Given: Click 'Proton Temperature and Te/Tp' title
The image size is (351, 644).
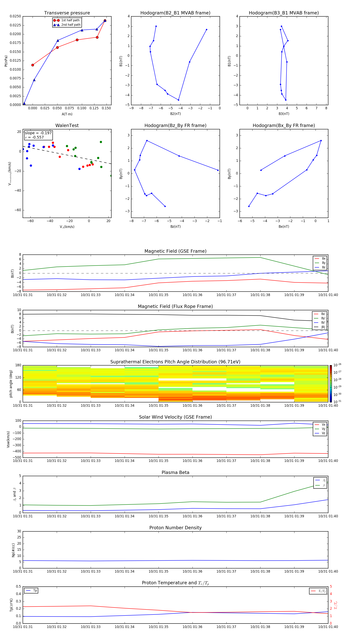Looking at the screenshot, I should tap(175, 583).
